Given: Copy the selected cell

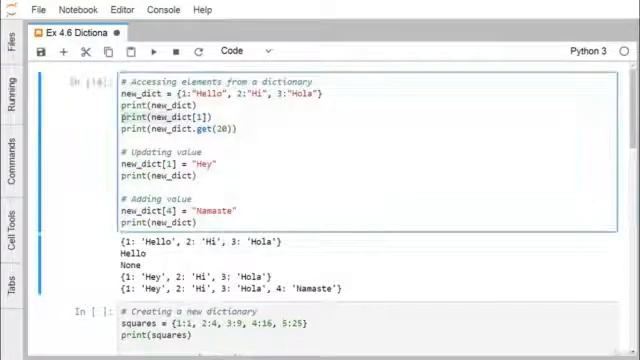Looking at the screenshot, I should coord(108,52).
